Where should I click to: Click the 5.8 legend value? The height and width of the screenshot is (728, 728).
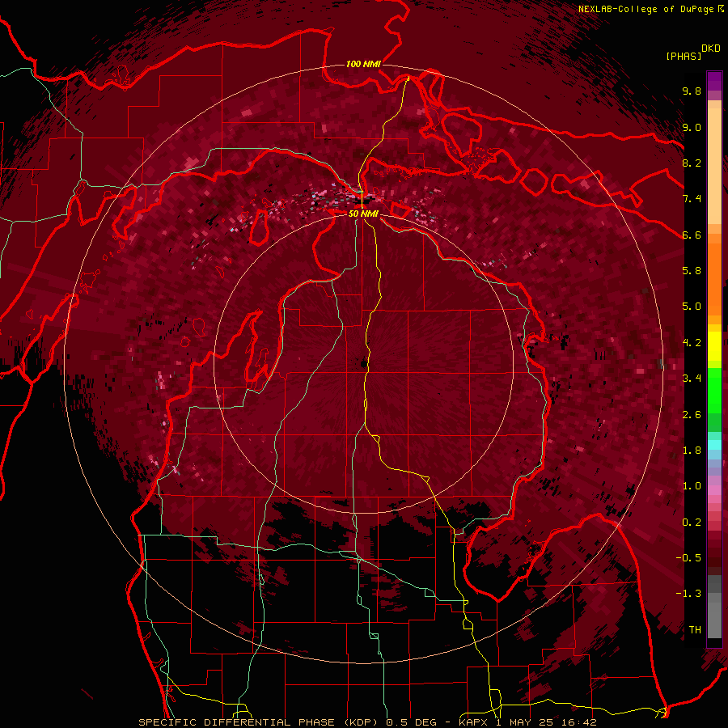tap(692, 271)
